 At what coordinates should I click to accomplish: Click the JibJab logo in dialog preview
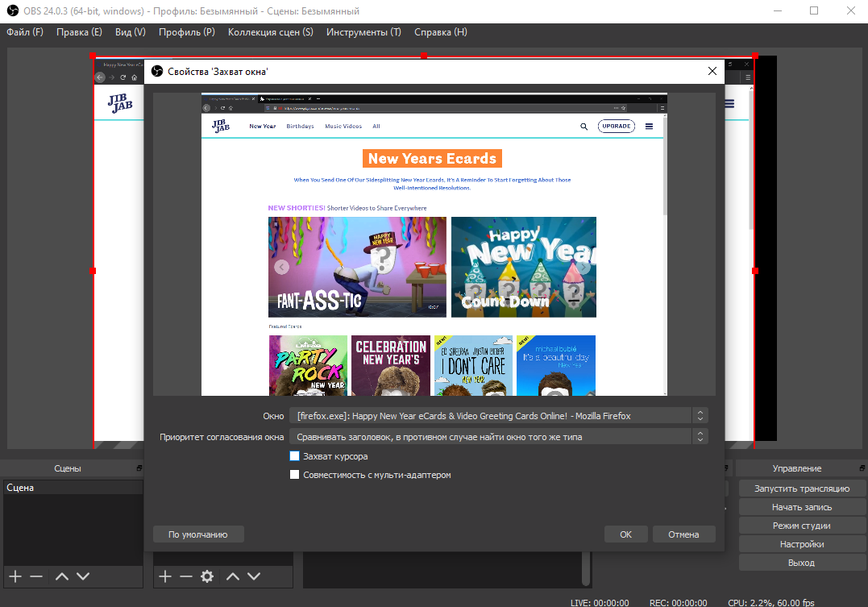point(221,126)
